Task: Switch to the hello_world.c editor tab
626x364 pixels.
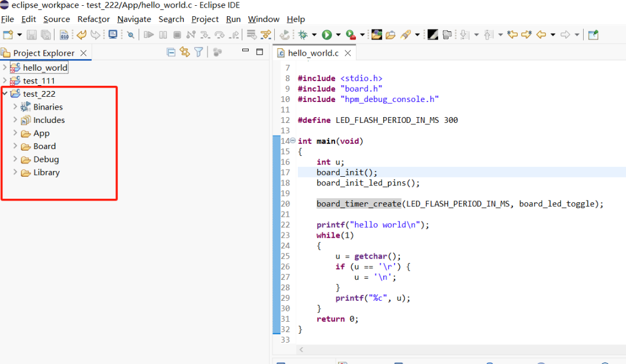Action: coord(313,53)
